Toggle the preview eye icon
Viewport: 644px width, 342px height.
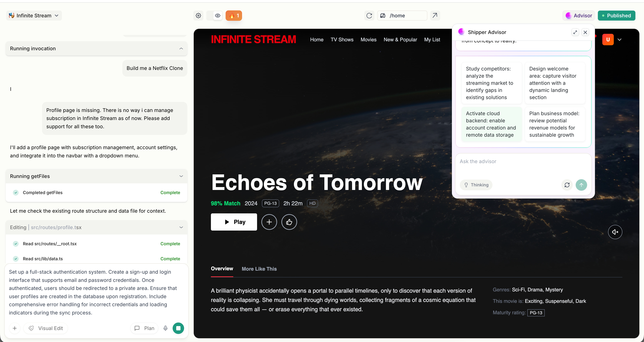pyautogui.click(x=218, y=16)
